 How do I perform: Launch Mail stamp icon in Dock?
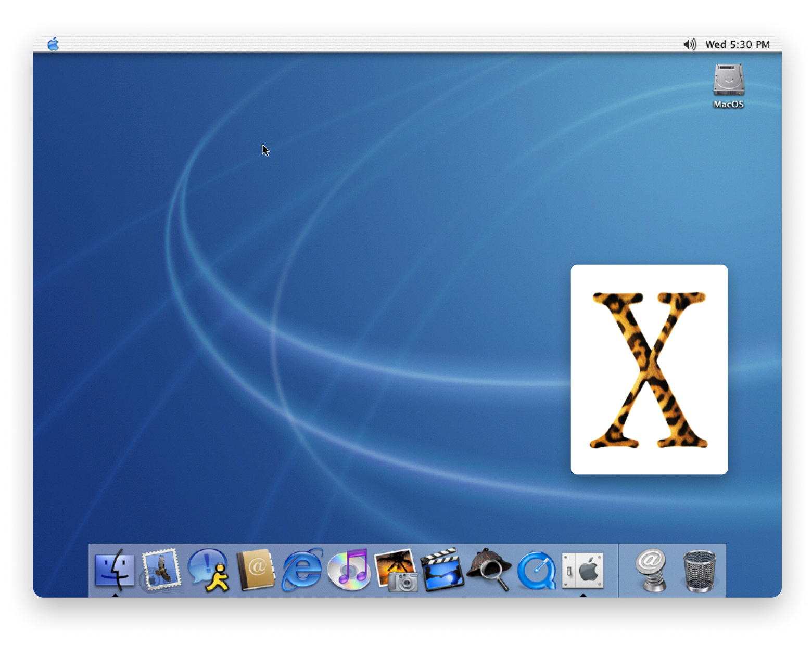tap(161, 570)
